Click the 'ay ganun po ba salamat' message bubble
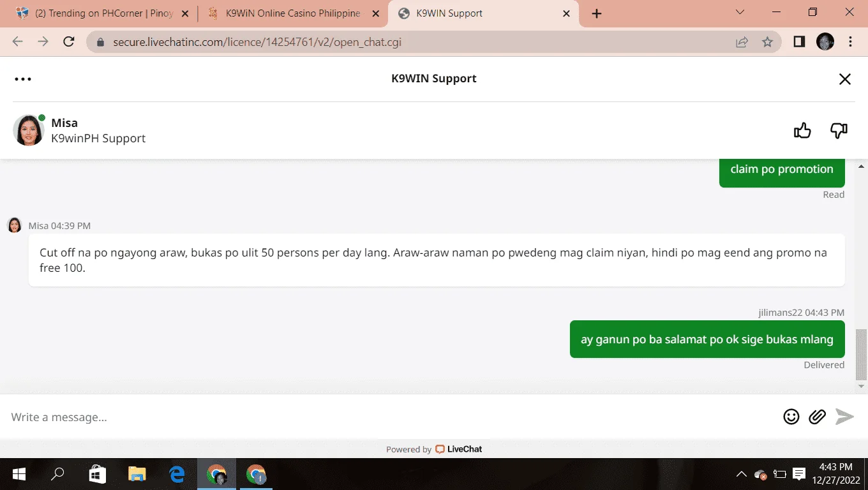The height and width of the screenshot is (490, 868). [x=707, y=339]
